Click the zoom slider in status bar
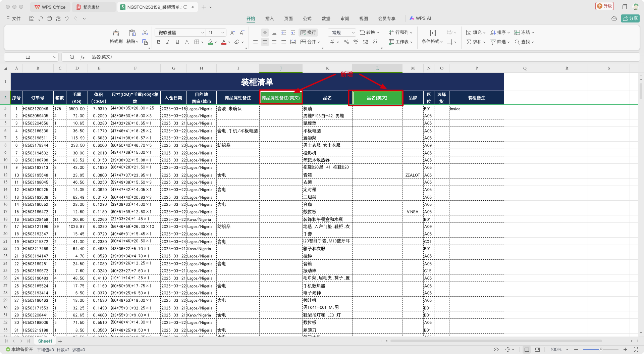Screen dimensions: 644x354 click(600, 349)
